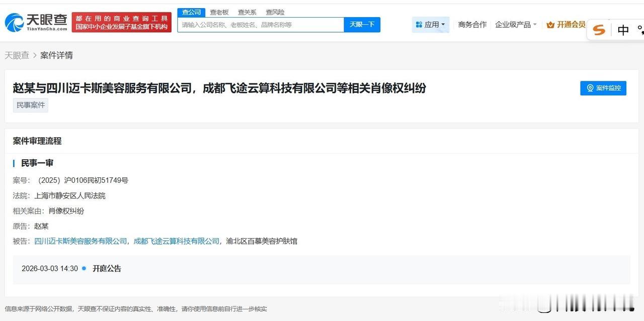This screenshot has height=321, width=644.
Task: Click the 天眼查 breadcrumb link
Action: pyautogui.click(x=17, y=55)
